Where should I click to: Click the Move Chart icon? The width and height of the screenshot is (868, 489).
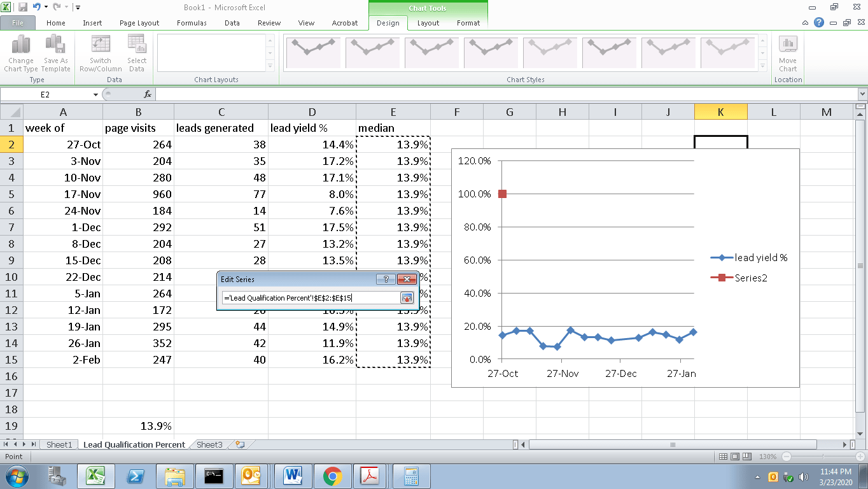788,53
